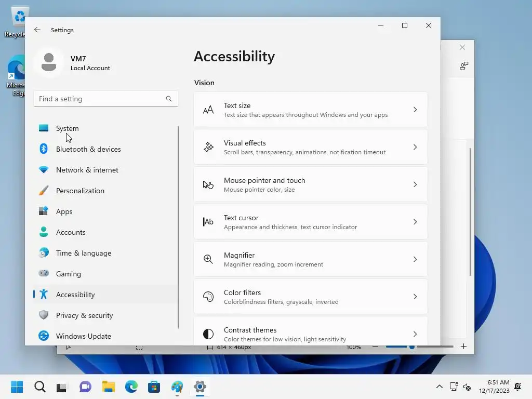Show hidden system tray icons chevron
This screenshot has width=532, height=399.
coord(440,387)
